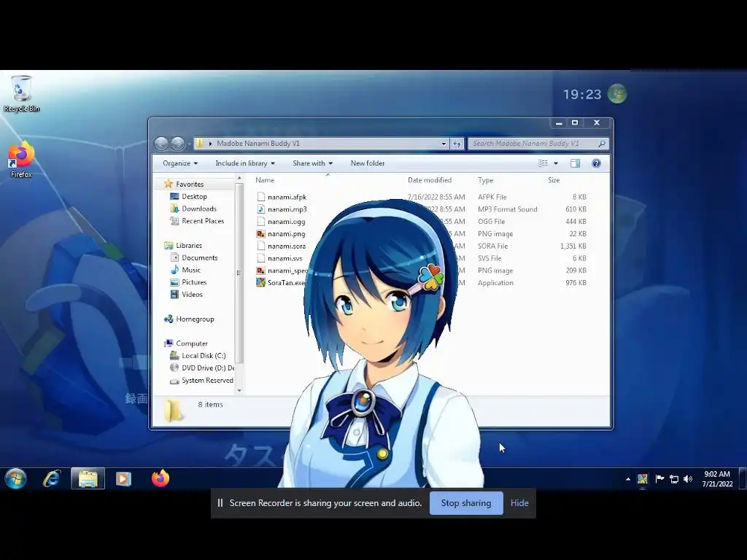Change the view with the view icon
The width and height of the screenshot is (747, 560).
coord(543,163)
